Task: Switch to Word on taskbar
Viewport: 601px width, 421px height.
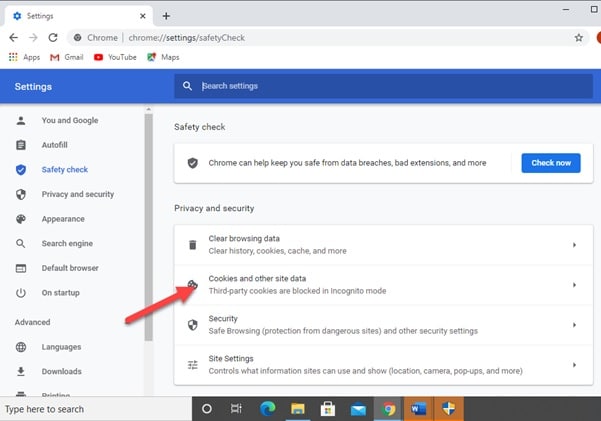Action: pos(418,409)
